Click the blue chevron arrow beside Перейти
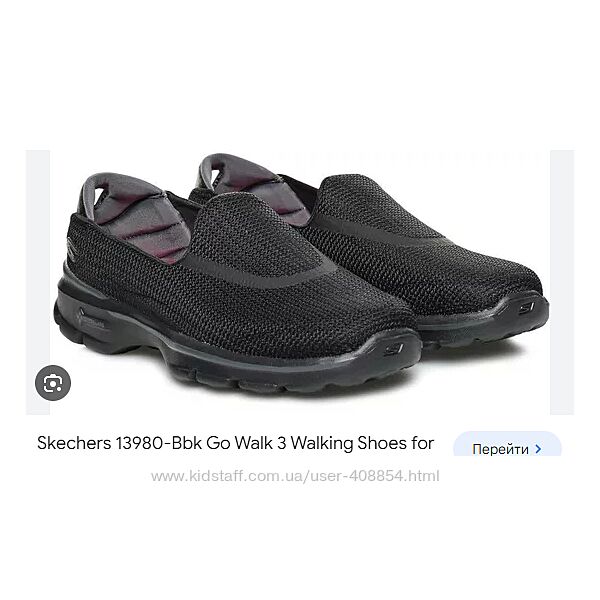This screenshot has width=600, height=600. [538, 449]
